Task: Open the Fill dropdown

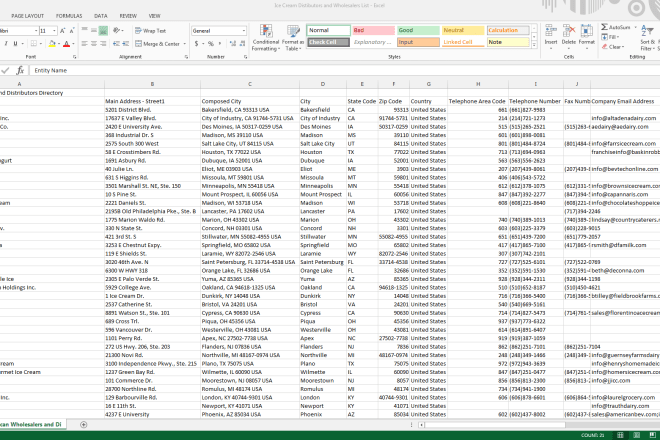Action: point(612,37)
